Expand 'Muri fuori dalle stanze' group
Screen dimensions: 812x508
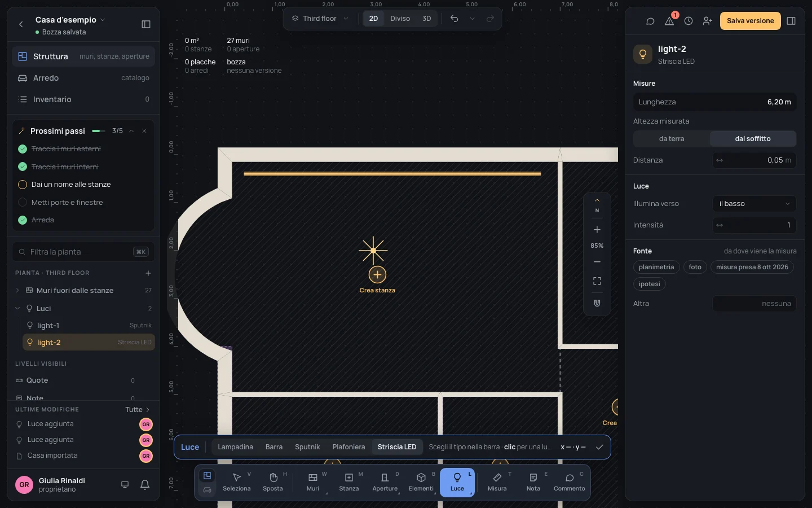coord(17,290)
